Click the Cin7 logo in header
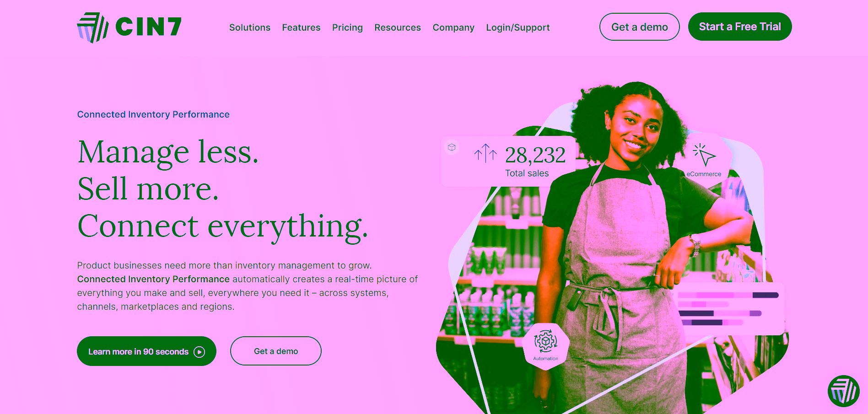Screen dimensions: 868x414 pos(129,27)
